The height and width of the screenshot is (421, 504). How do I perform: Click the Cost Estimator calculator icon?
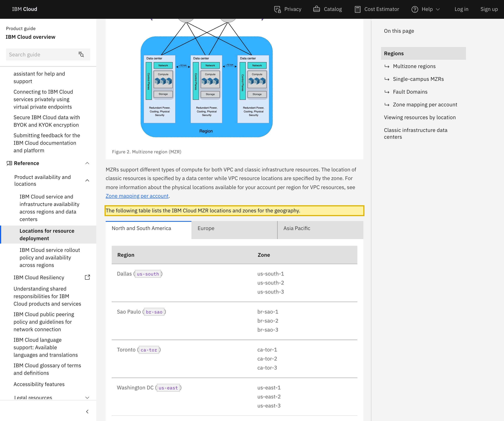tap(358, 9)
